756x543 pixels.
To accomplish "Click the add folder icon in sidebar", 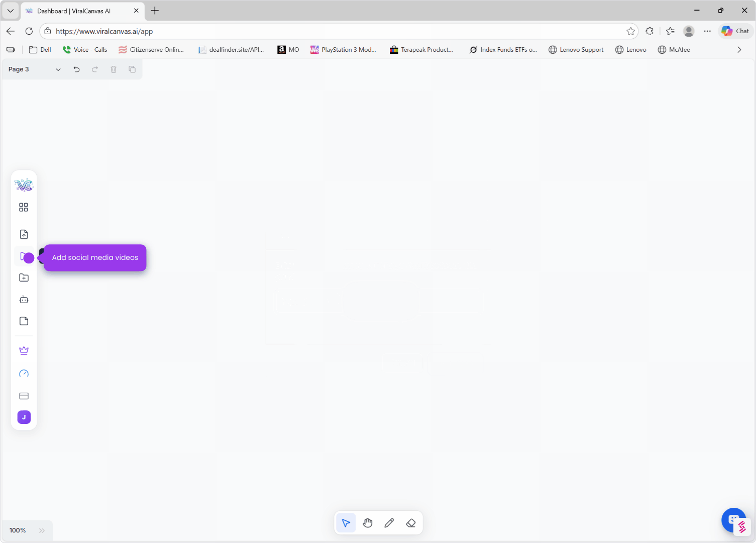I will [24, 278].
